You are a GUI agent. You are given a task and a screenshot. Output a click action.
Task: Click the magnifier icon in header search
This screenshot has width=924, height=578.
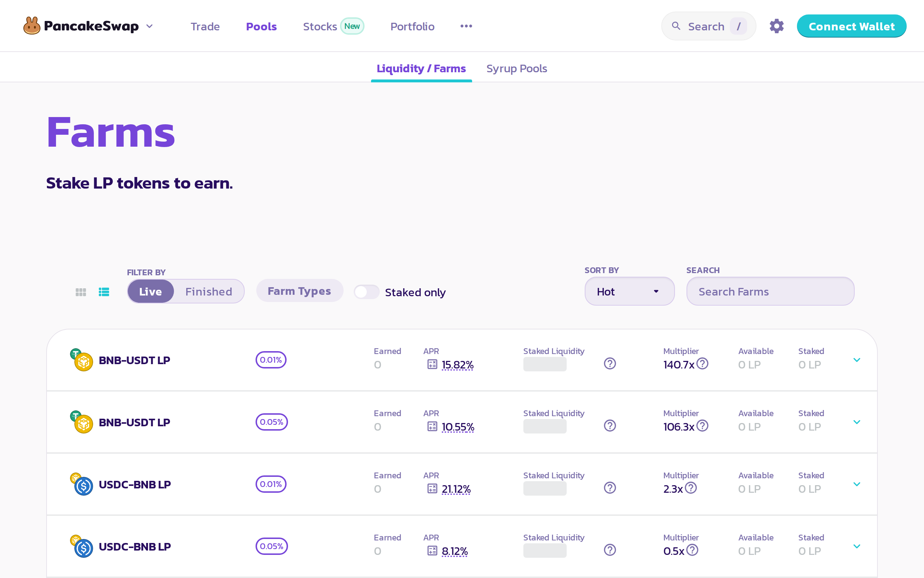point(676,26)
